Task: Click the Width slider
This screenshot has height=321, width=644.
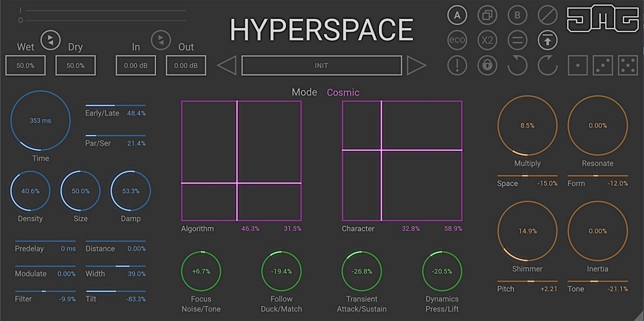Action: point(115,266)
